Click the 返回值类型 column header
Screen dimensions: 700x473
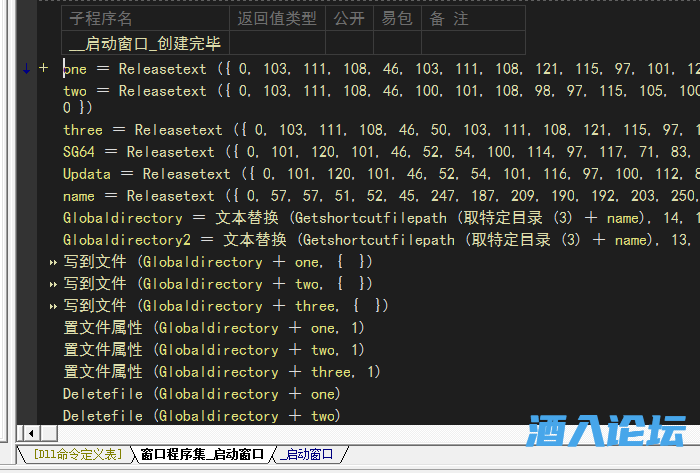coord(277,18)
